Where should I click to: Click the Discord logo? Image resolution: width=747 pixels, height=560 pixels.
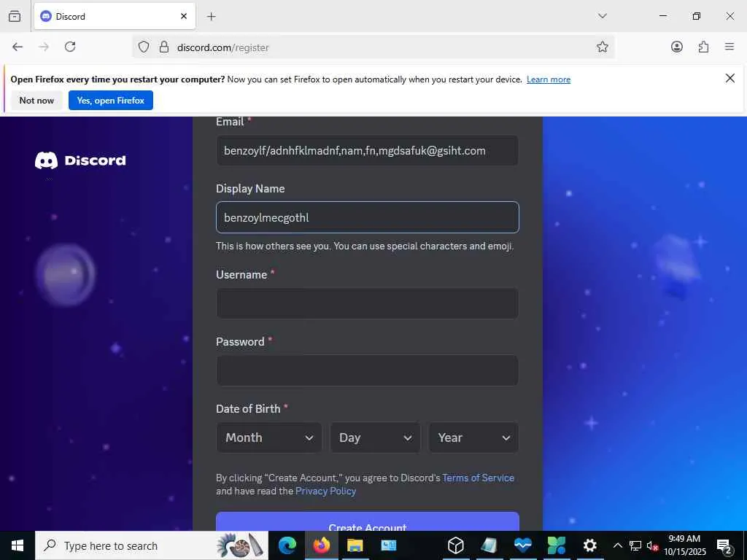click(80, 160)
